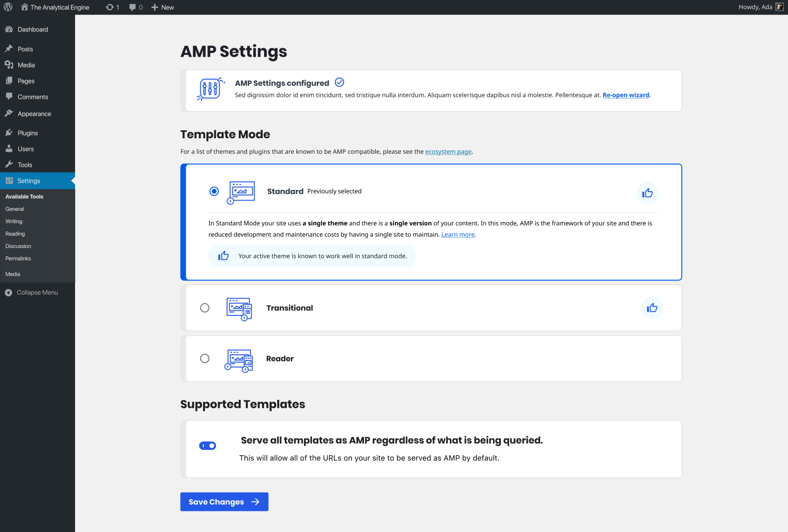Open Available Tools submenu item
Viewport: 788px width, 532px height.
pos(24,197)
